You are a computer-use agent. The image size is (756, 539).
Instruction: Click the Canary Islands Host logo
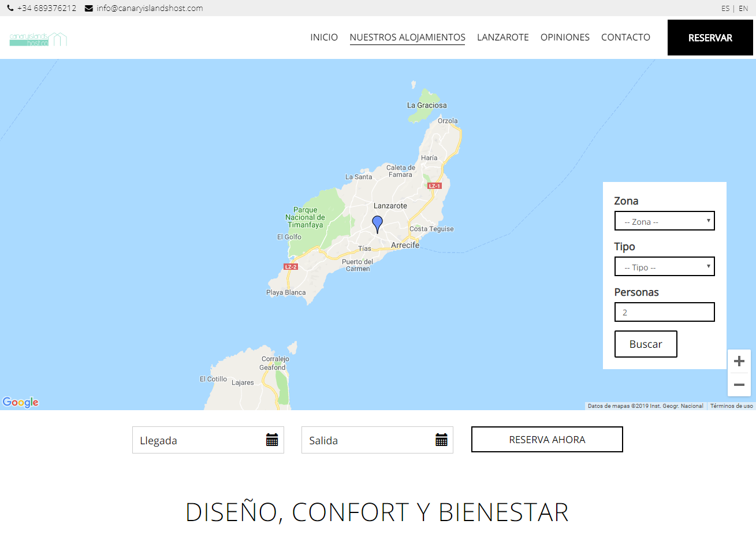click(x=38, y=39)
